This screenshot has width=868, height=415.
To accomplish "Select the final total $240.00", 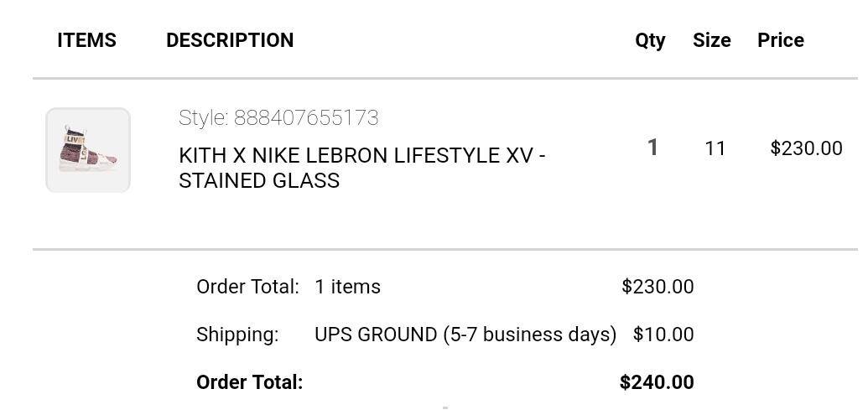I will coord(657,382).
